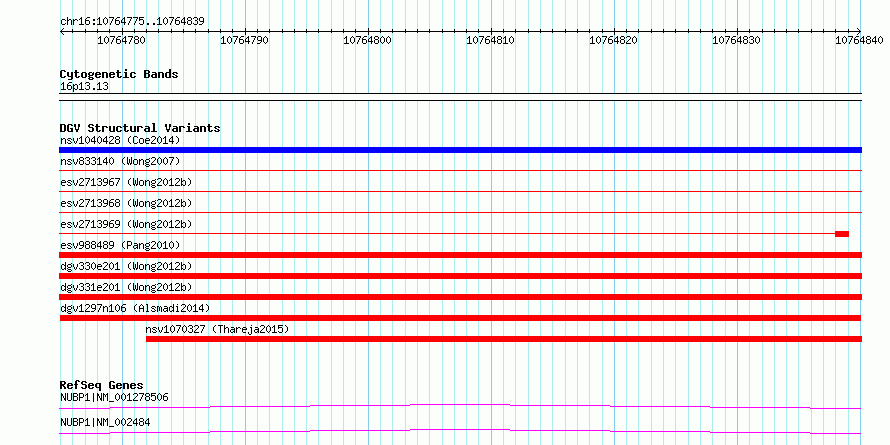Click the red esv988489 variant bar
This screenshot has width=890, height=445.
460,255
